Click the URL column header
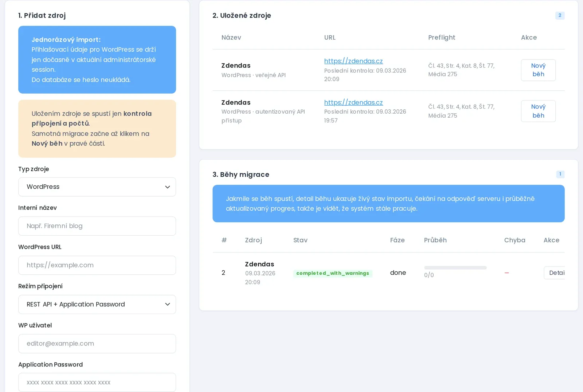Image resolution: width=583 pixels, height=392 pixels. point(330,38)
